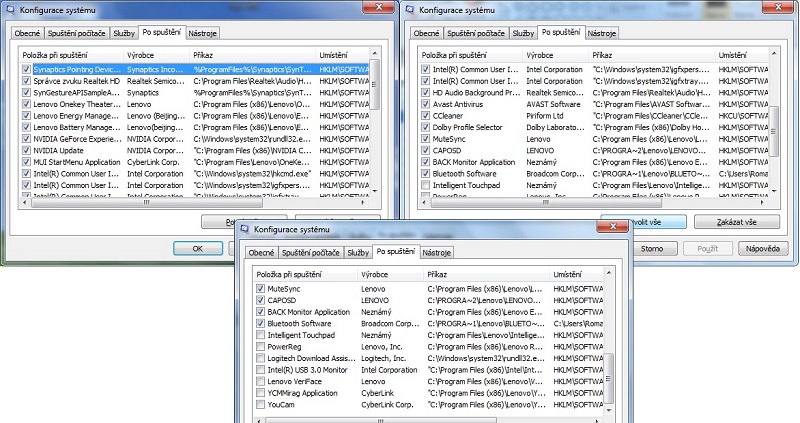Screen dimensions: 800x423
Task: Toggle MUI StartMenu Application checkbox
Action: (x=26, y=162)
